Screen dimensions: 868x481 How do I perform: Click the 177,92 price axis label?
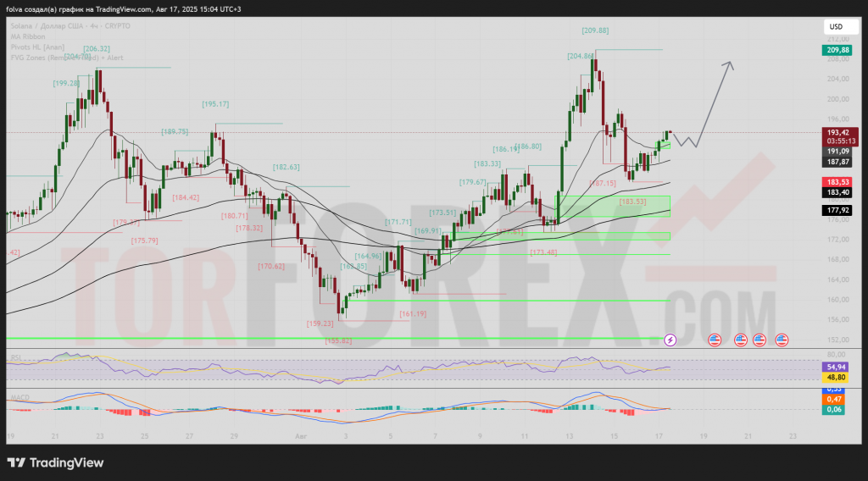tap(837, 210)
